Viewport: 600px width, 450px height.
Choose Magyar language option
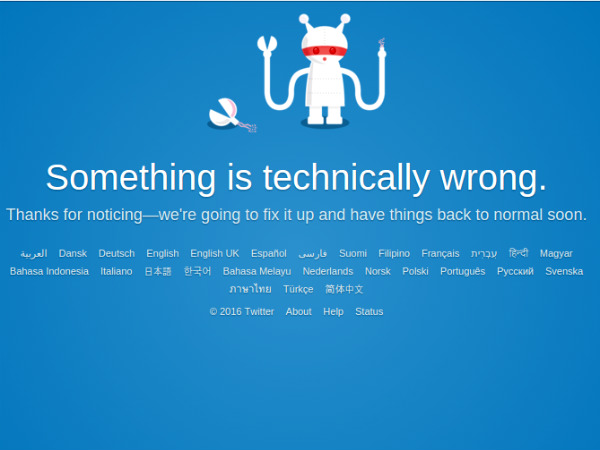click(x=556, y=253)
